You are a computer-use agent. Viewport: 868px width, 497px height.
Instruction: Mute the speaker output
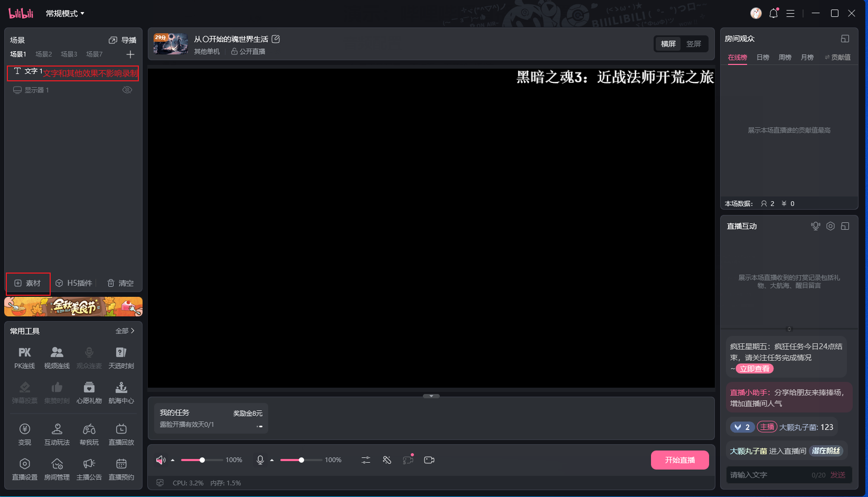point(160,460)
